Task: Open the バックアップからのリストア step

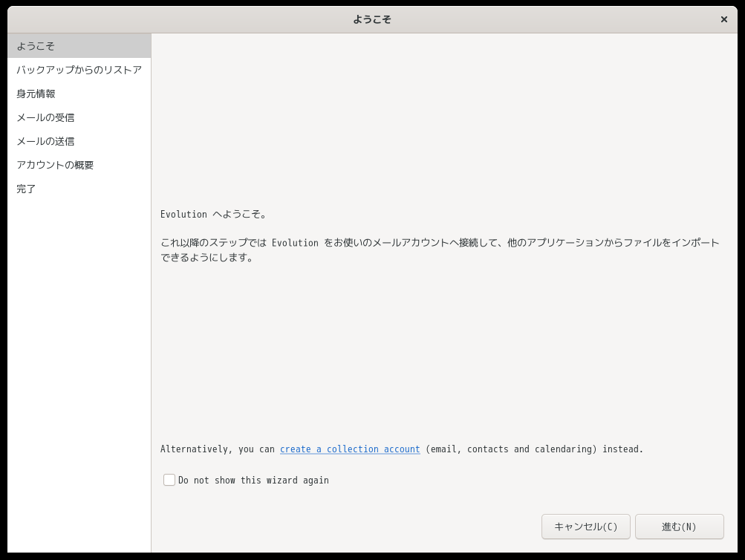Action: [x=79, y=70]
